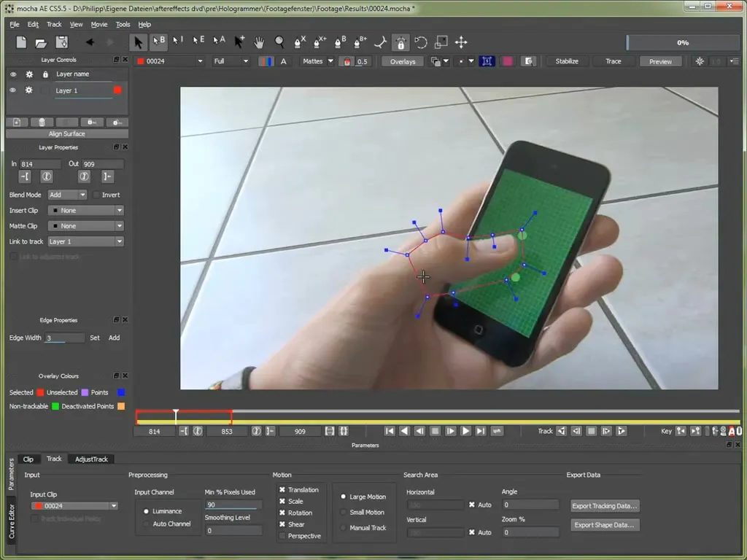Toggle Show Planar Surface icon

pyautogui.click(x=487, y=61)
